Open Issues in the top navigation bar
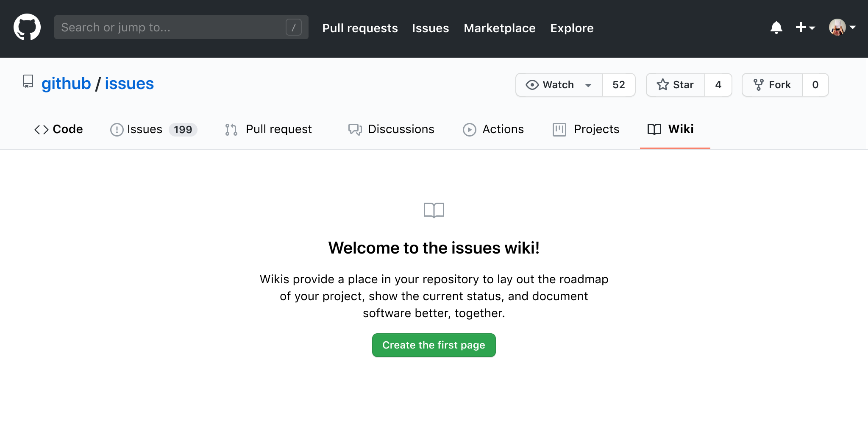868x424 pixels. tap(430, 28)
